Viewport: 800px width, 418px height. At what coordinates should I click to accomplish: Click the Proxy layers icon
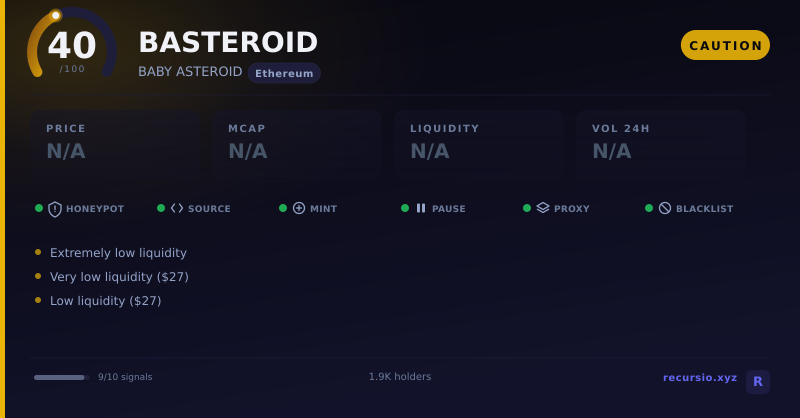click(543, 208)
